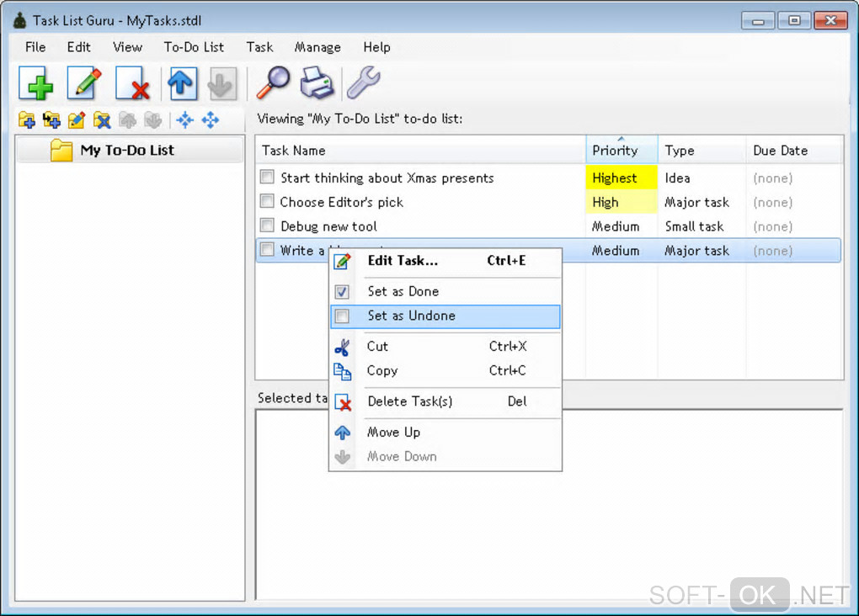
Task: Sort by the Task Name column header
Action: 420,151
